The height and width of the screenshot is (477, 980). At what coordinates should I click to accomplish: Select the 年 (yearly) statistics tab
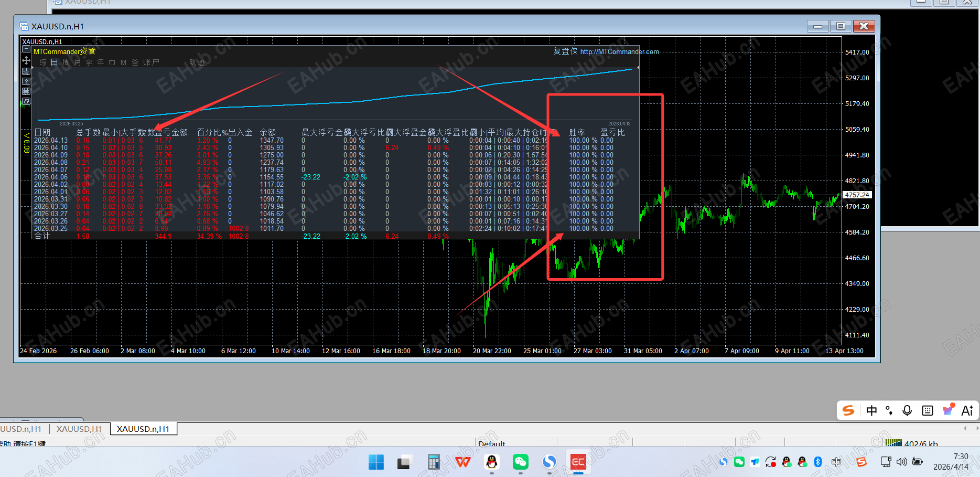101,62
